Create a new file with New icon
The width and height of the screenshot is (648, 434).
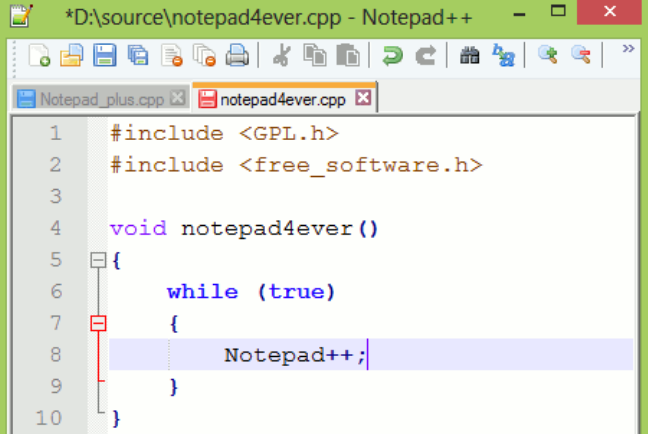[x=39, y=55]
